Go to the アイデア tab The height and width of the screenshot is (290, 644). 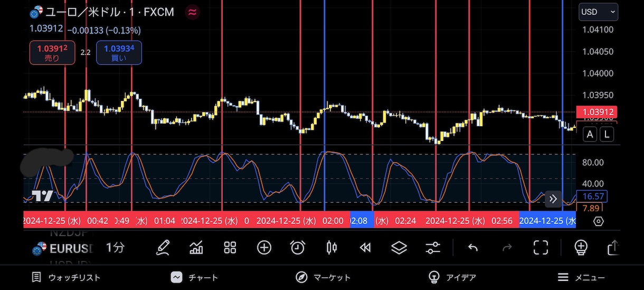[x=452, y=277]
